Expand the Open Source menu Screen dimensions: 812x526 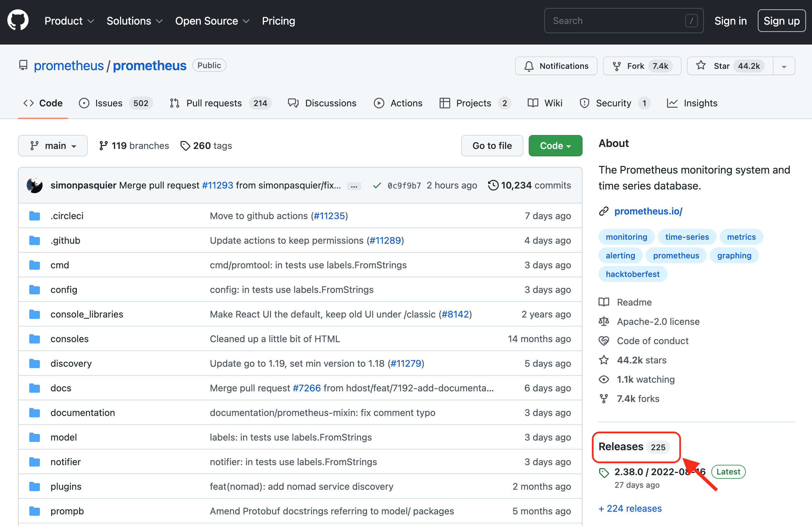(212, 21)
